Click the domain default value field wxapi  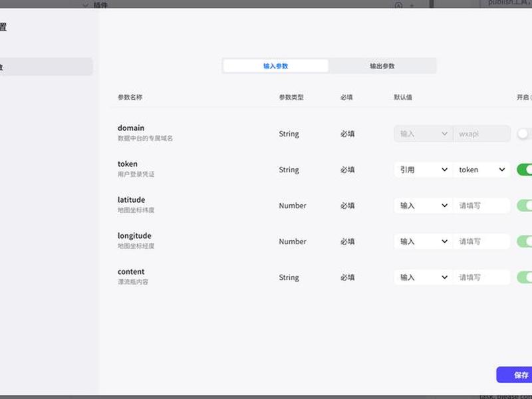coord(481,134)
